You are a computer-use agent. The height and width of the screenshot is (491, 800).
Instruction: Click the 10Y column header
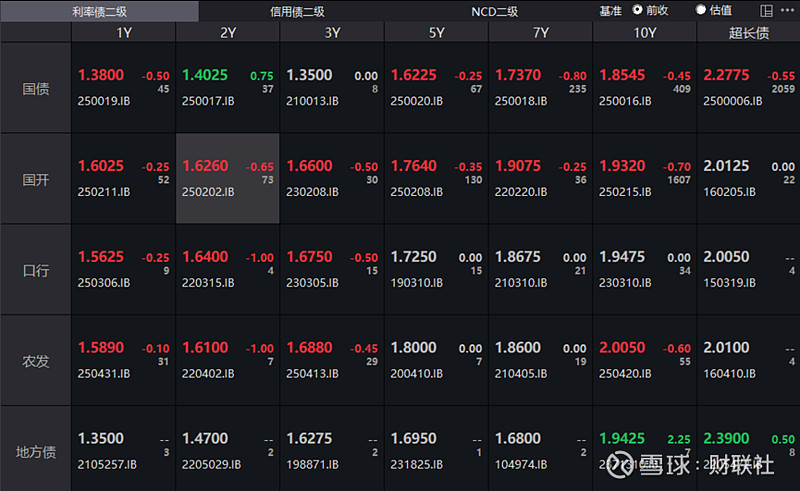[645, 32]
